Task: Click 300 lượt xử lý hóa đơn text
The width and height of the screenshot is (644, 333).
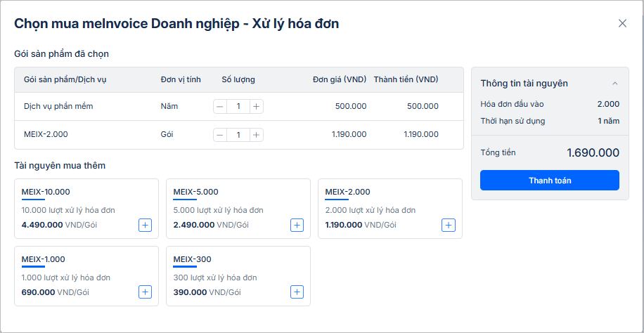Action: [215, 277]
